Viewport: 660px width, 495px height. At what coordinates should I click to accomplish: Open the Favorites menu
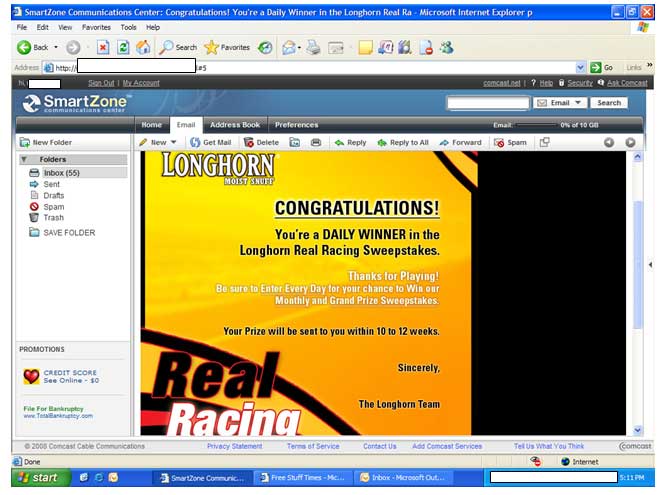(x=96, y=27)
